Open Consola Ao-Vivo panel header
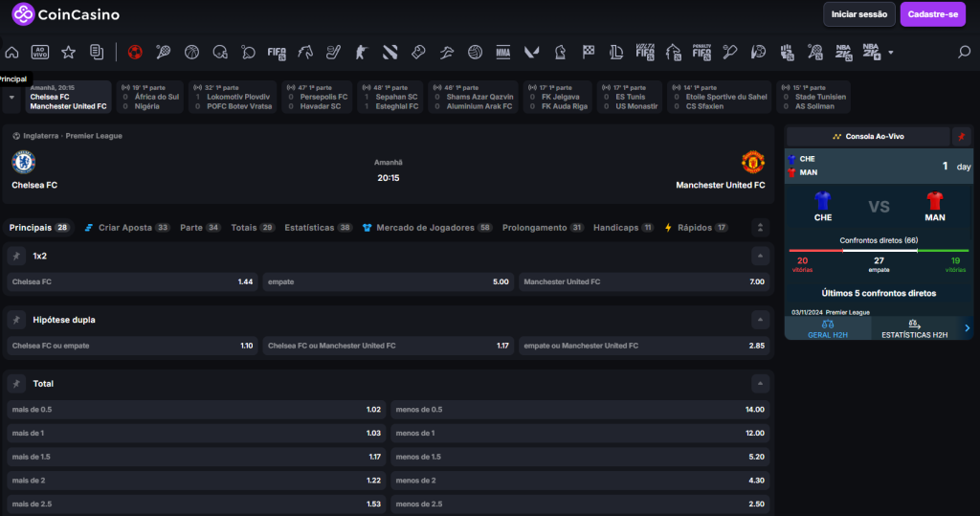This screenshot has height=516, width=980. click(x=868, y=136)
